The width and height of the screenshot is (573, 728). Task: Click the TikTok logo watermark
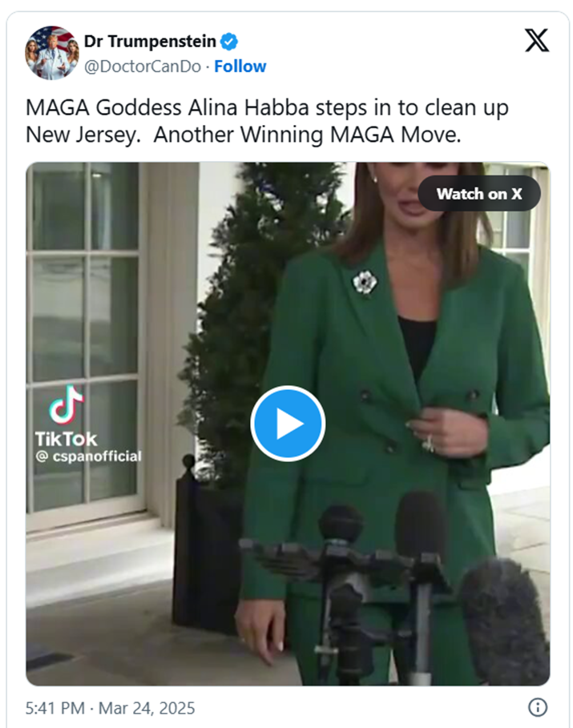click(67, 404)
